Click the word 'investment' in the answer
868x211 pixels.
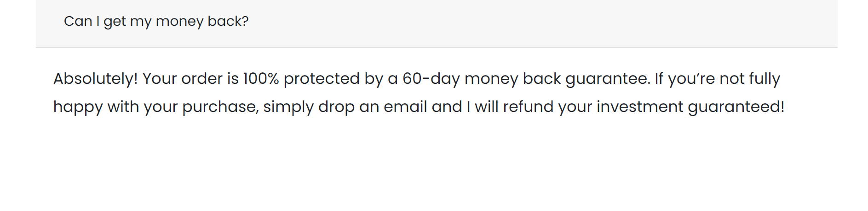coord(640,107)
